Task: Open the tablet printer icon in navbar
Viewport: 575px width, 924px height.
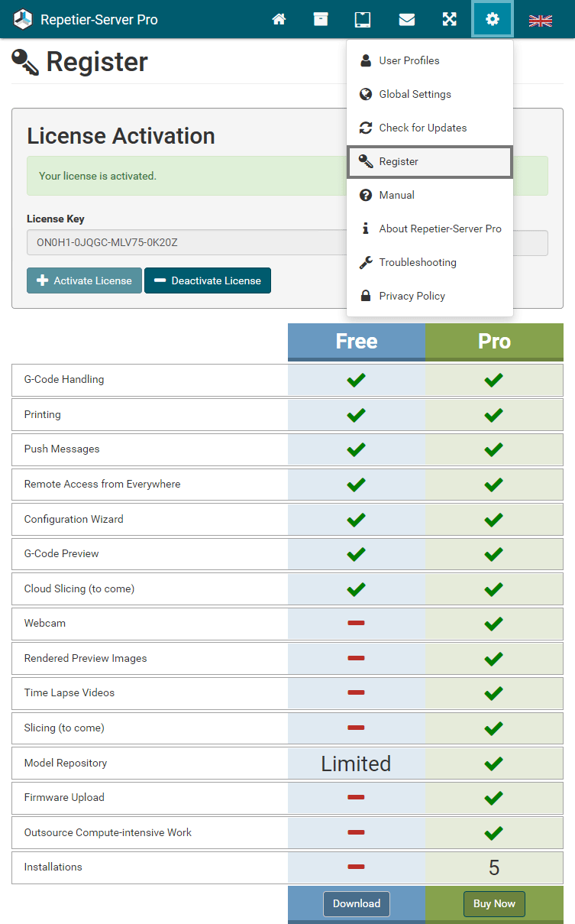Action: 363,19
